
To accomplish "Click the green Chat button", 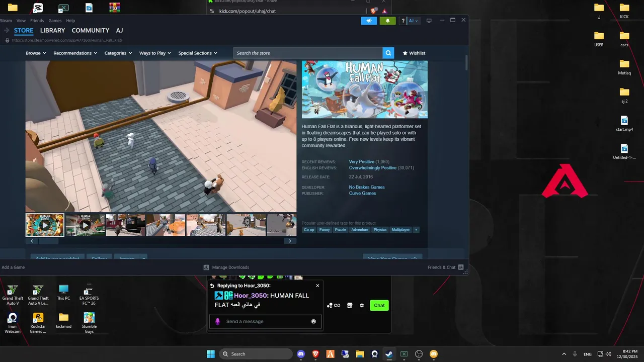I will point(379,305).
